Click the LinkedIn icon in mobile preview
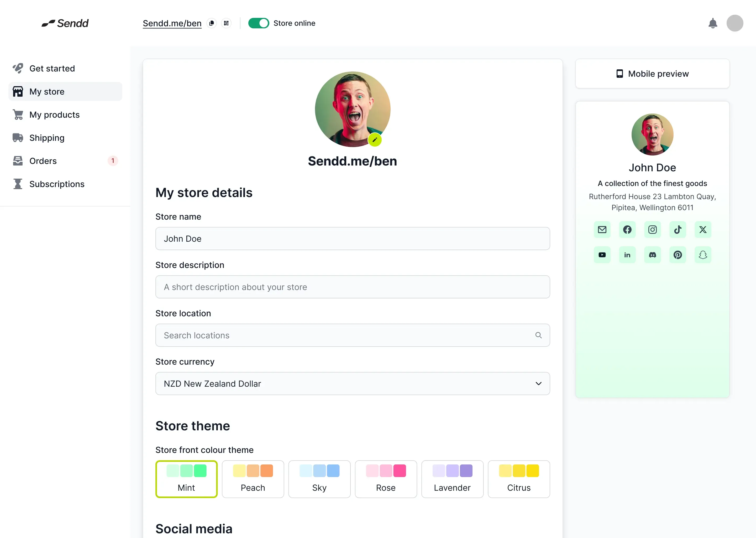 [x=627, y=255]
